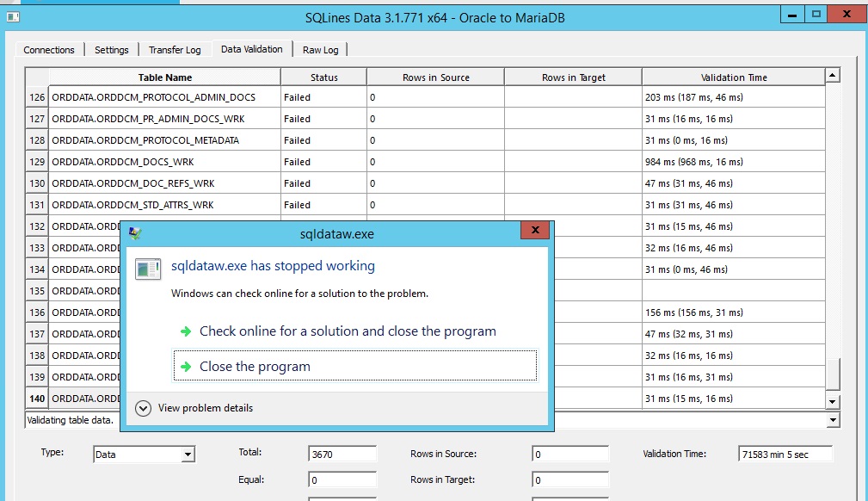Open the status message dropdown arrow
Screen dimensions: 868x501
(x=832, y=420)
